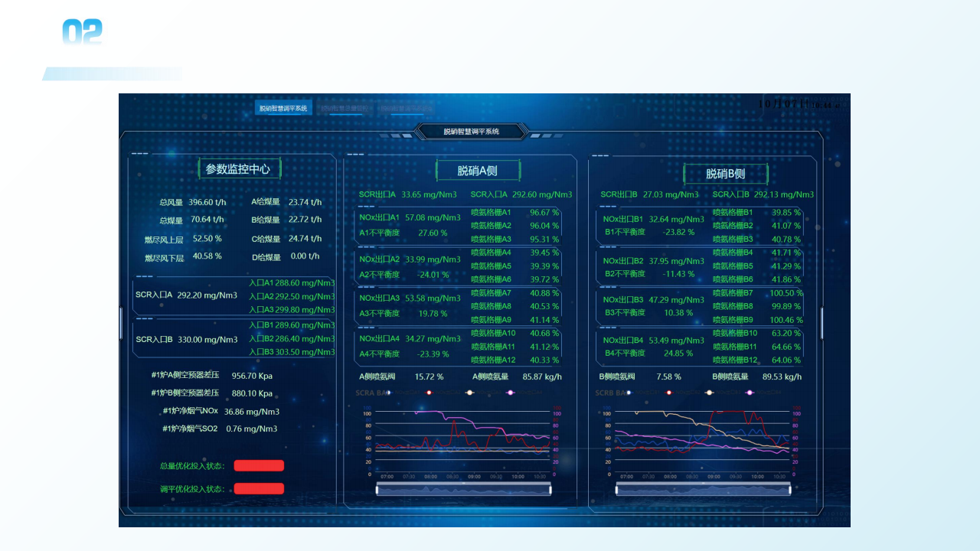Select the 参数监控中心 panel header

pos(238,169)
